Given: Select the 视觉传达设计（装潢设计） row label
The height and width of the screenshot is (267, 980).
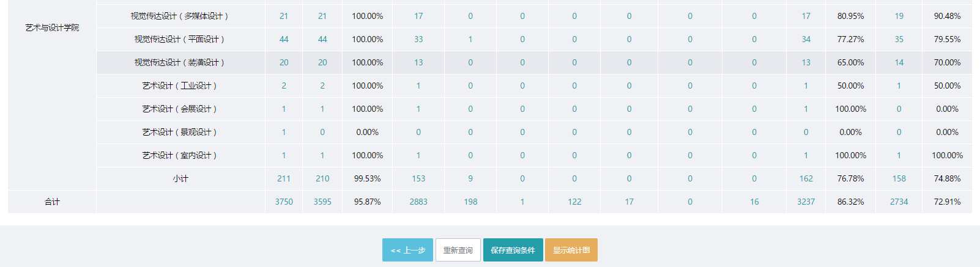Looking at the screenshot, I should (180, 62).
